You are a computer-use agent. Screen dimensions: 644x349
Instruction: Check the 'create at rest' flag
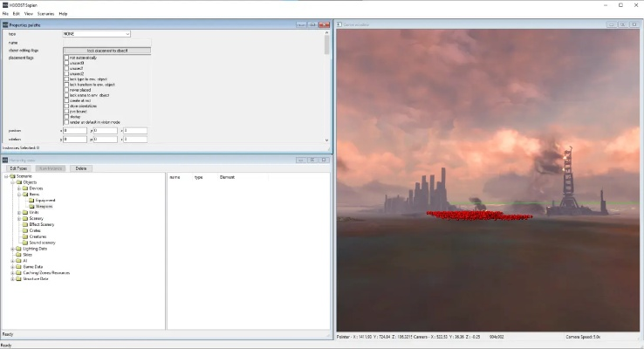coord(66,99)
